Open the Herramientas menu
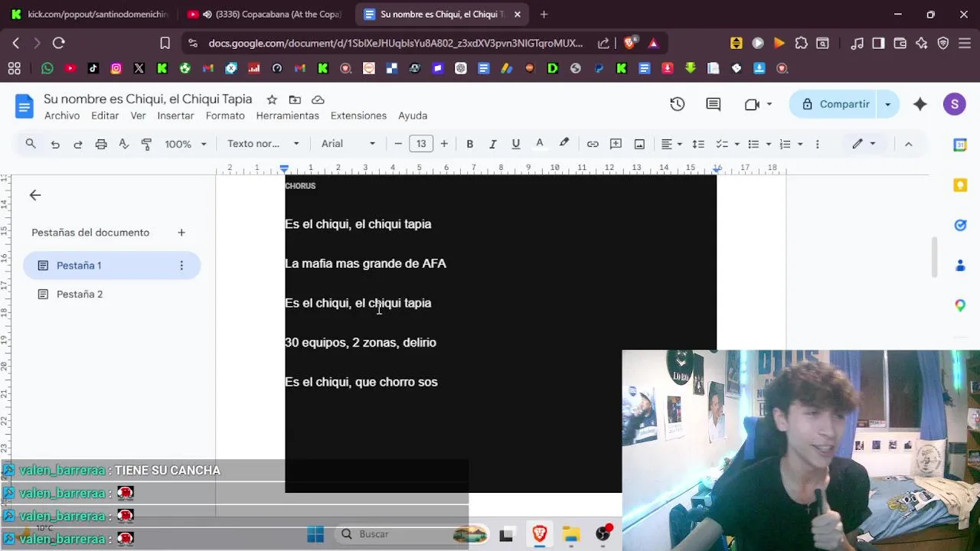 (x=287, y=116)
